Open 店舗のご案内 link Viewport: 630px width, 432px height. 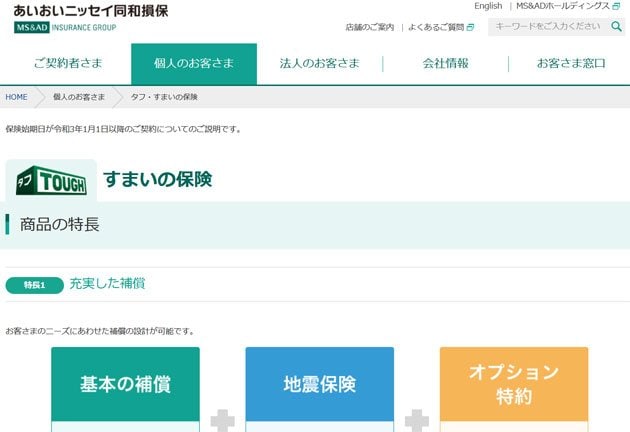370,27
